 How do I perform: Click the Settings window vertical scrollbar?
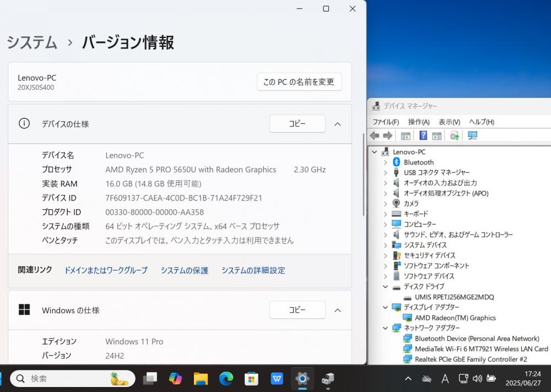click(x=363, y=175)
